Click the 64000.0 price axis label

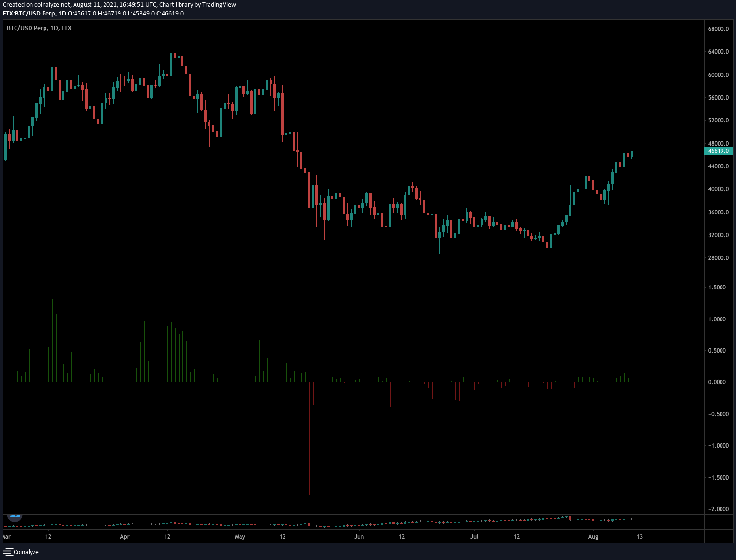(719, 52)
